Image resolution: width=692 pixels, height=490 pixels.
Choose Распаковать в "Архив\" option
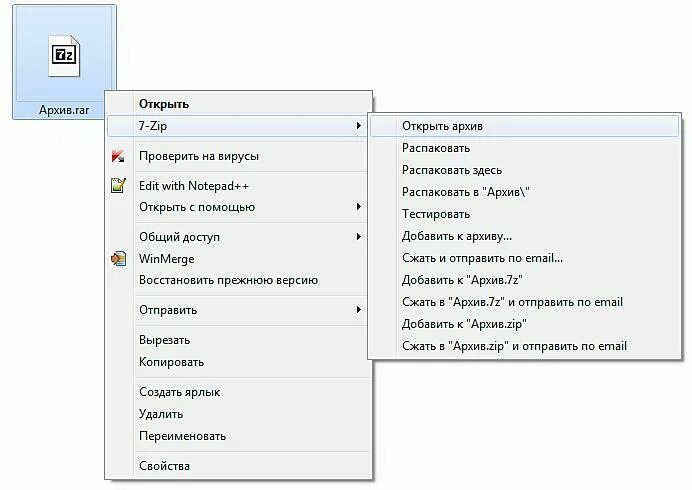(465, 192)
